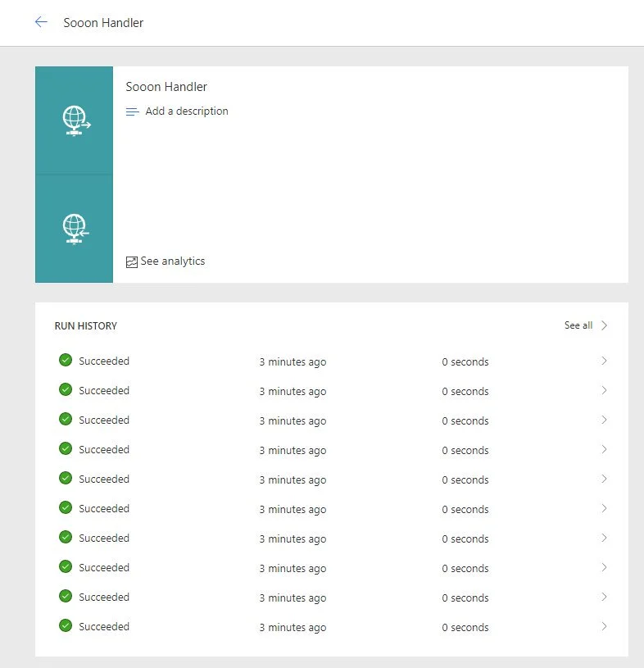Image resolution: width=644 pixels, height=668 pixels.
Task: Expand the first run history entry chevron
Action: [x=604, y=361]
